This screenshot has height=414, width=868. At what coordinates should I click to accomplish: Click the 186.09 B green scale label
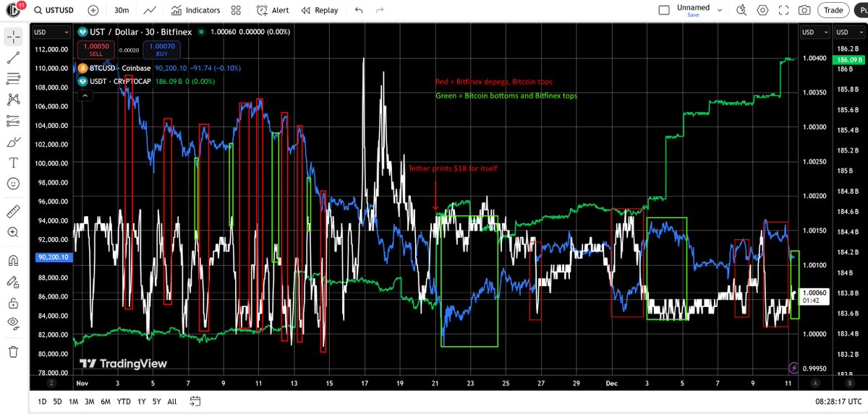click(848, 59)
